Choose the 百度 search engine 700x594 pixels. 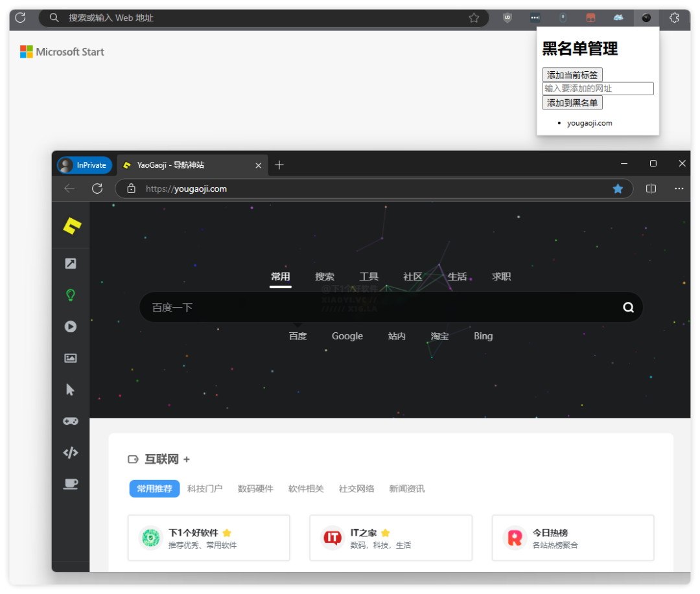point(297,336)
